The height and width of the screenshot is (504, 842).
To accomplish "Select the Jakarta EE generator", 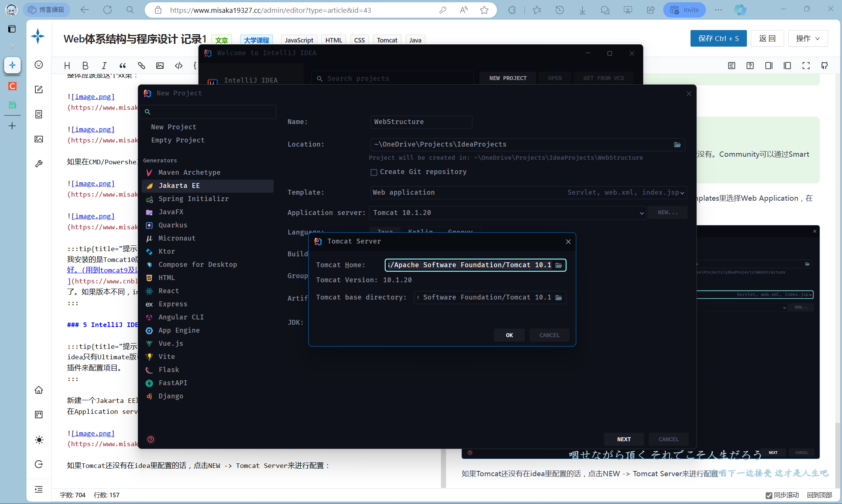I will (x=207, y=186).
